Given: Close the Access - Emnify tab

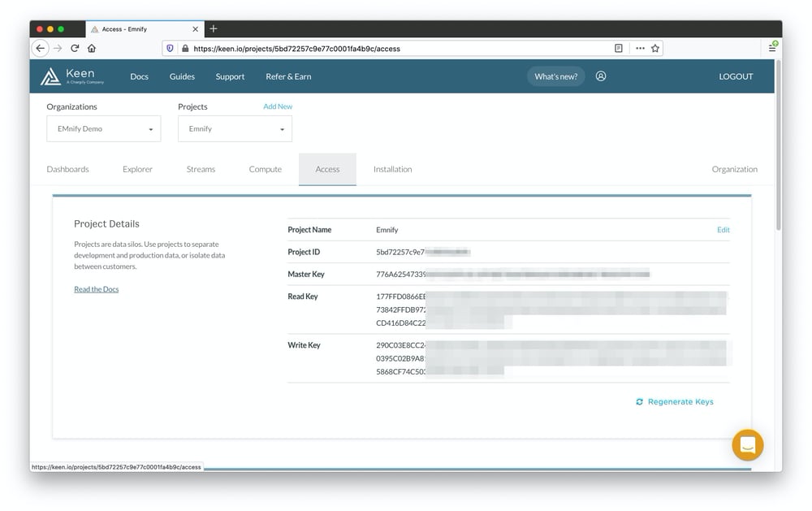Looking at the screenshot, I should tap(195, 29).
